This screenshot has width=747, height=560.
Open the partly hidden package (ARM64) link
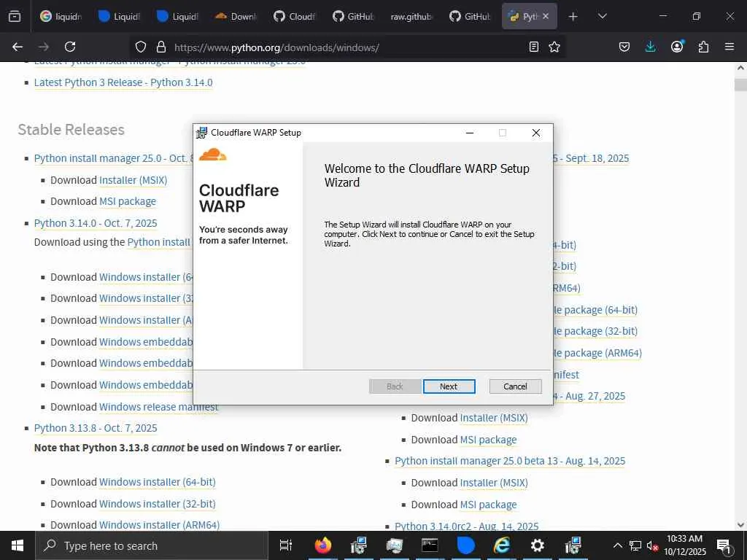tap(598, 353)
